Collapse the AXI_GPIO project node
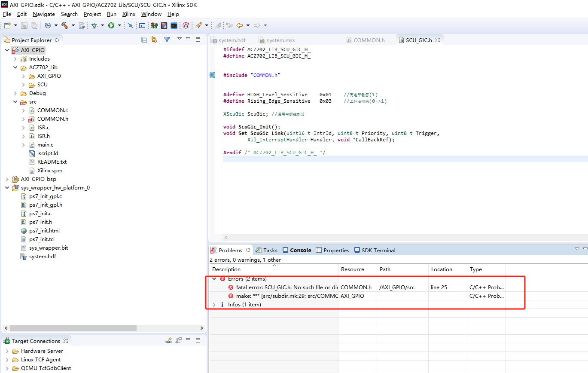 [x=7, y=50]
